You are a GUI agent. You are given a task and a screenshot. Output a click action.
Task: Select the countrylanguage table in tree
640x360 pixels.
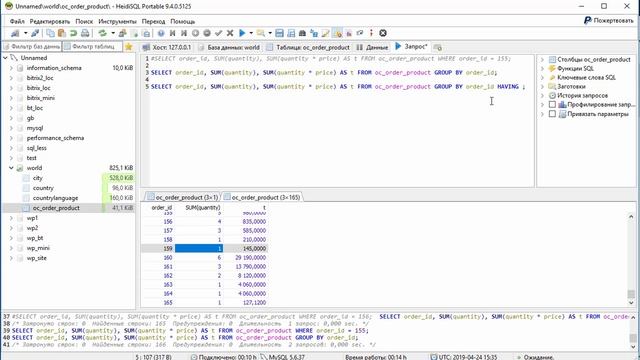coord(55,198)
